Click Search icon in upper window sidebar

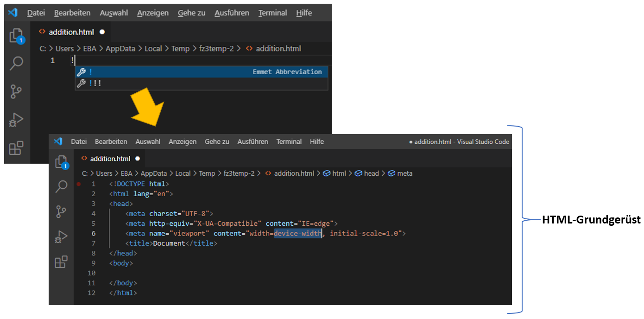[17, 63]
